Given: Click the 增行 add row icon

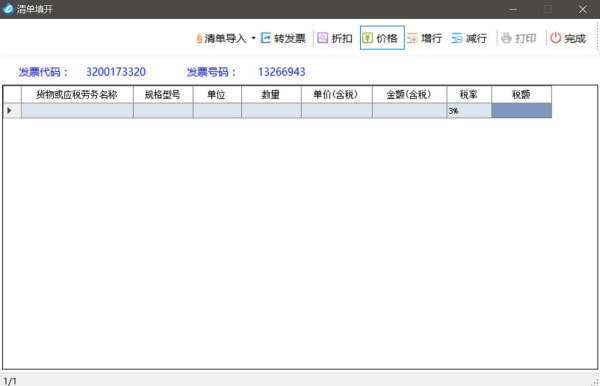Looking at the screenshot, I should 412,38.
